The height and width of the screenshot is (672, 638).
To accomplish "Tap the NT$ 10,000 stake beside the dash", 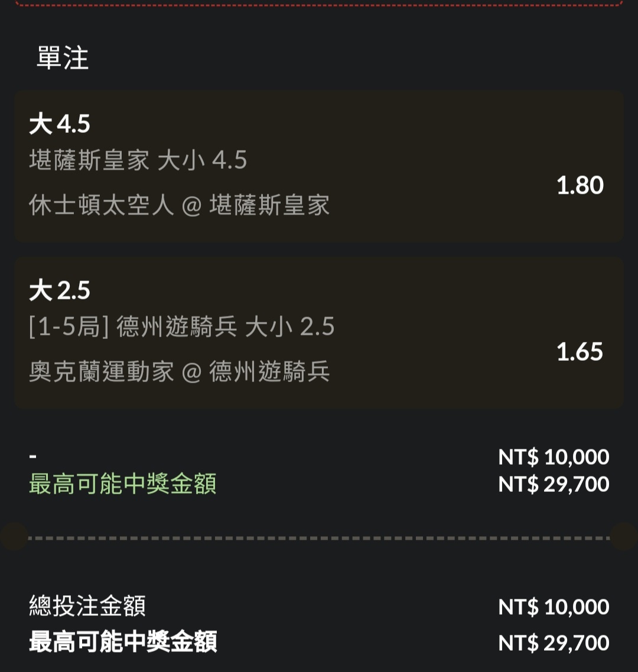I will coord(554,457).
